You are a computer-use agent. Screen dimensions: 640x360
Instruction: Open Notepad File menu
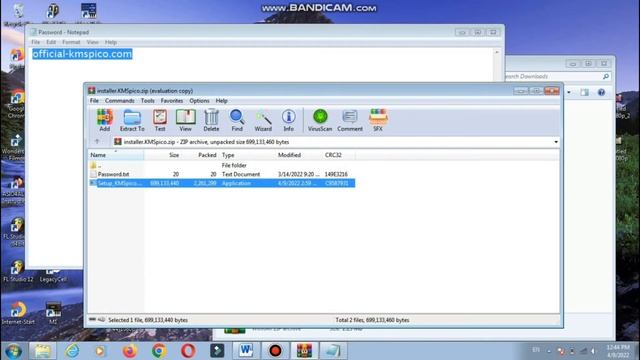tap(36, 42)
